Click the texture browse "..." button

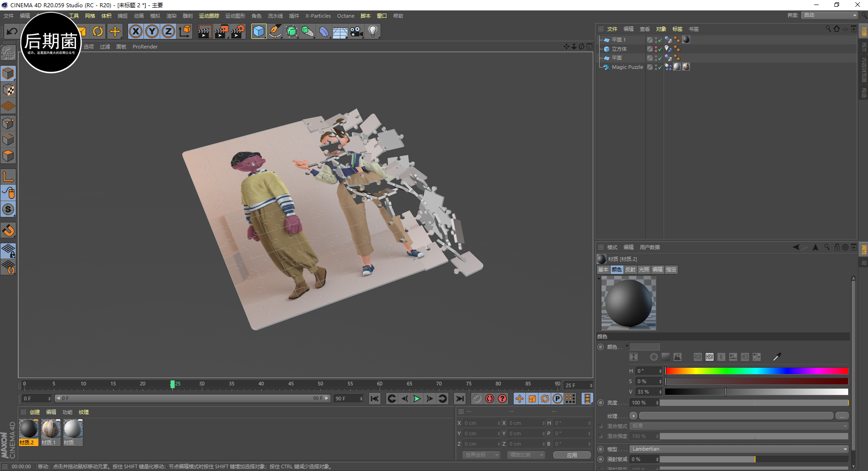pyautogui.click(x=842, y=416)
